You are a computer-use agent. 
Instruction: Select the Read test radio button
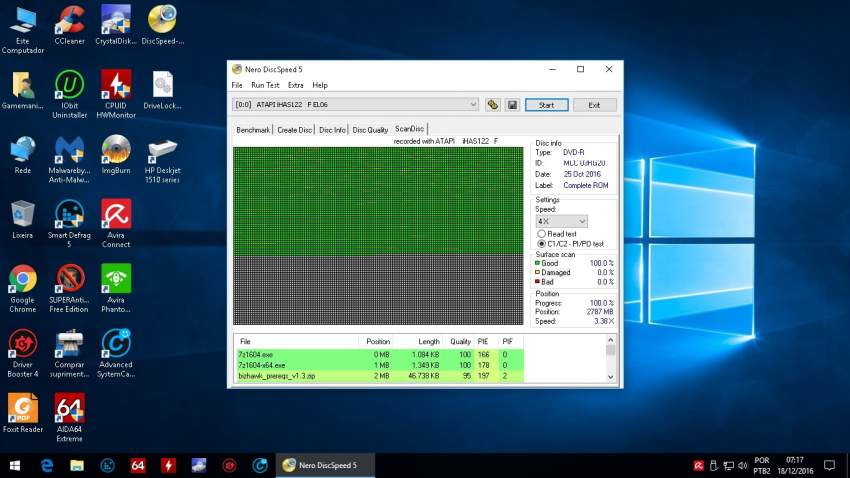pyautogui.click(x=541, y=234)
